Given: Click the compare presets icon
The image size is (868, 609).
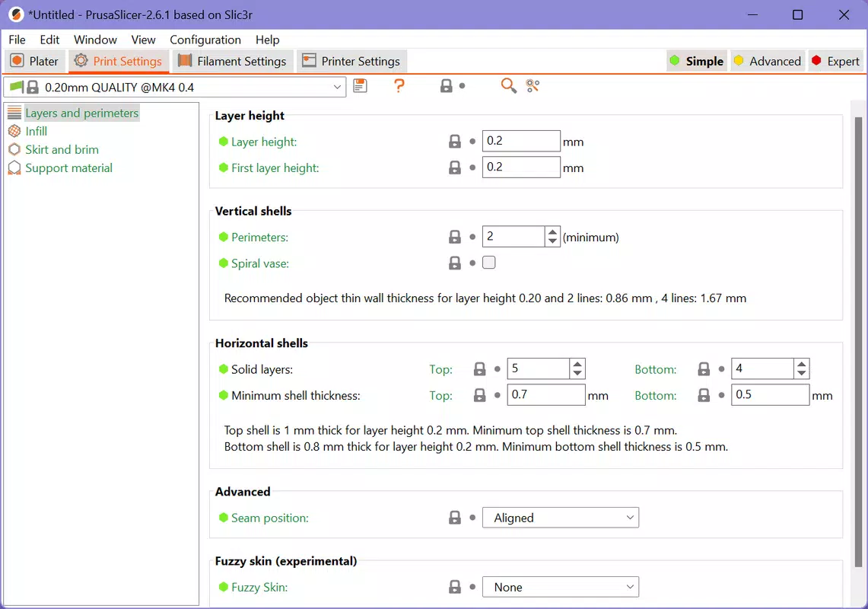Looking at the screenshot, I should (533, 86).
